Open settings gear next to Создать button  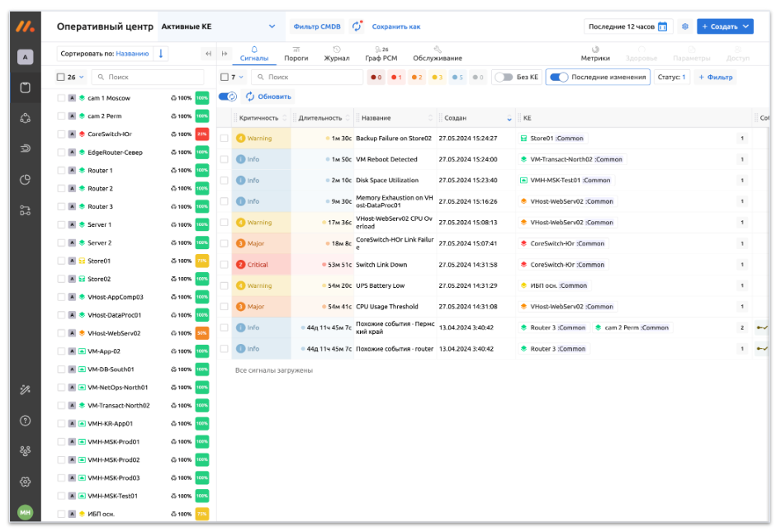(x=684, y=26)
